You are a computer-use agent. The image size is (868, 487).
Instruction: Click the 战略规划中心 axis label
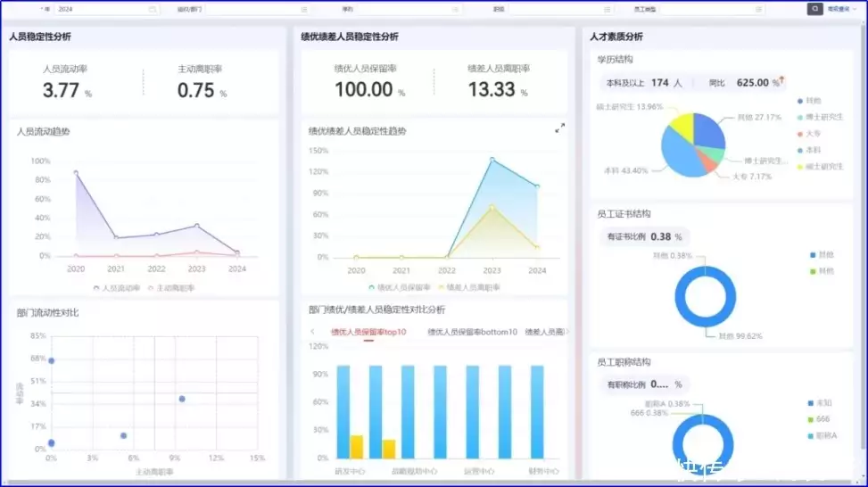tap(414, 471)
